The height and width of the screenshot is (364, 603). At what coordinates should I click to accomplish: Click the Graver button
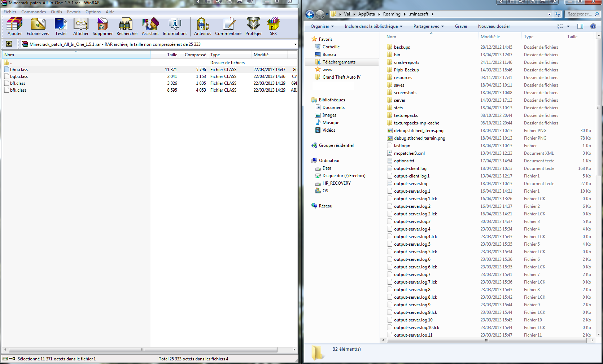pos(461,26)
